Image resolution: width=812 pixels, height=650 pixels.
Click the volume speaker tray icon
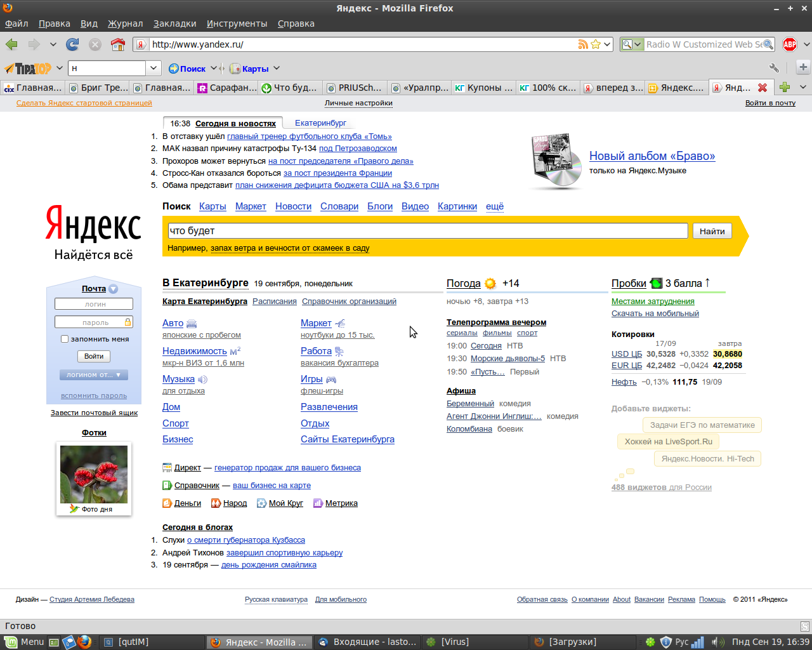point(717,642)
